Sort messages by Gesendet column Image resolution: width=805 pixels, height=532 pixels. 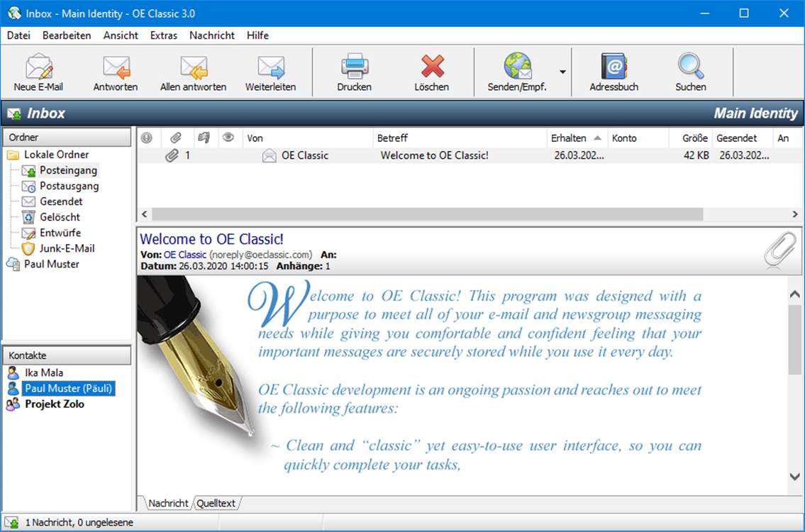click(743, 138)
